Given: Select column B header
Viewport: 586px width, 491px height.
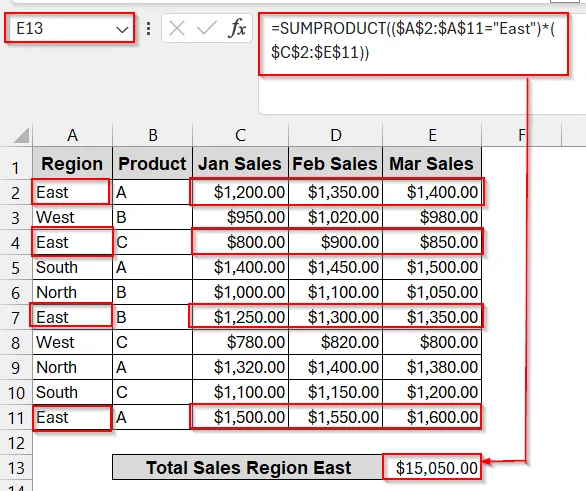Looking at the screenshot, I should (x=152, y=135).
